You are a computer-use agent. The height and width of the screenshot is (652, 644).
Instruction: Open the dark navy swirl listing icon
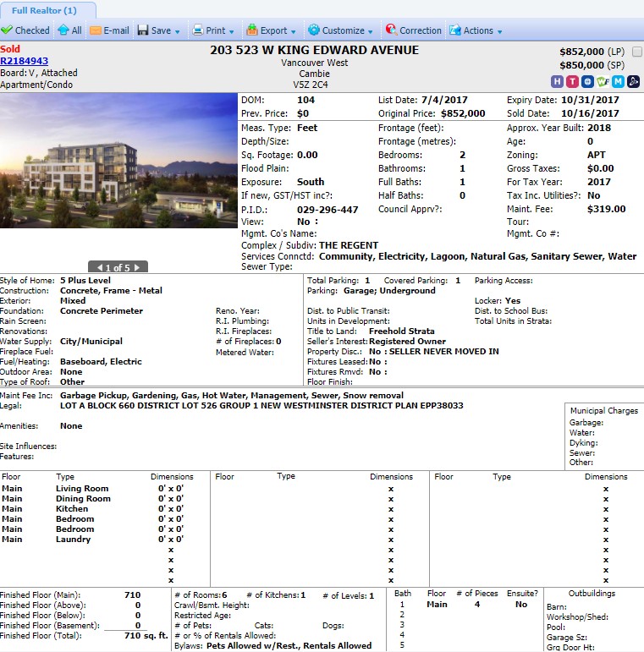[634, 81]
